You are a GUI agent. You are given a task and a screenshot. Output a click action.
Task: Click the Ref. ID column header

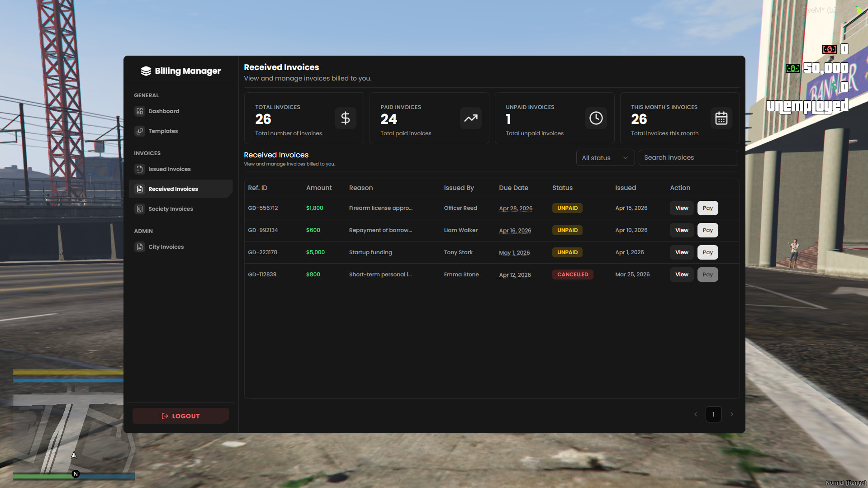pos(257,188)
